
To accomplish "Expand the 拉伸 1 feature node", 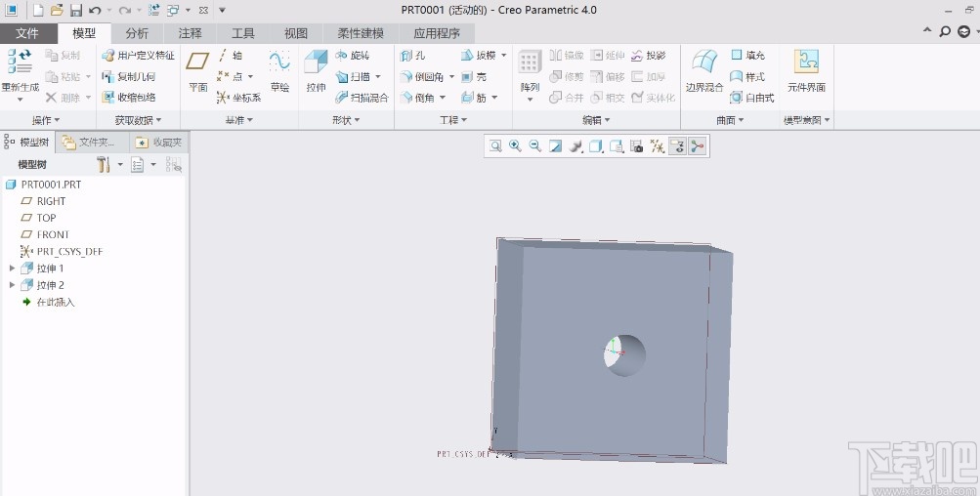I will click(x=12, y=268).
